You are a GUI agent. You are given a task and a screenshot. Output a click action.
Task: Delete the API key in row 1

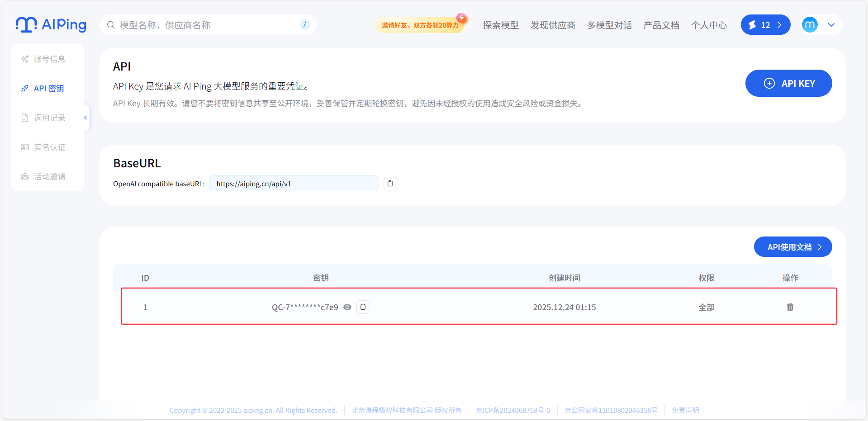(x=790, y=307)
